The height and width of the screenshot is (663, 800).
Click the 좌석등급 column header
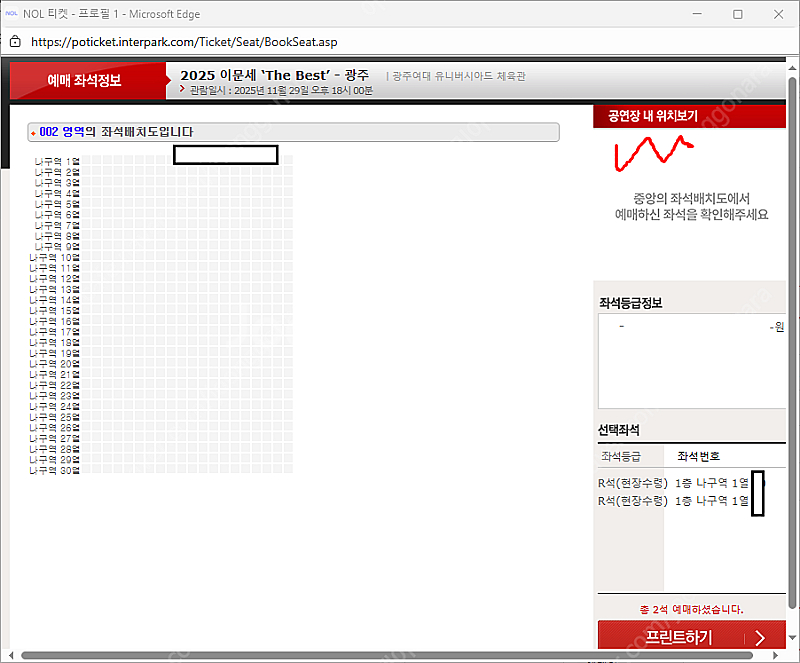621,456
